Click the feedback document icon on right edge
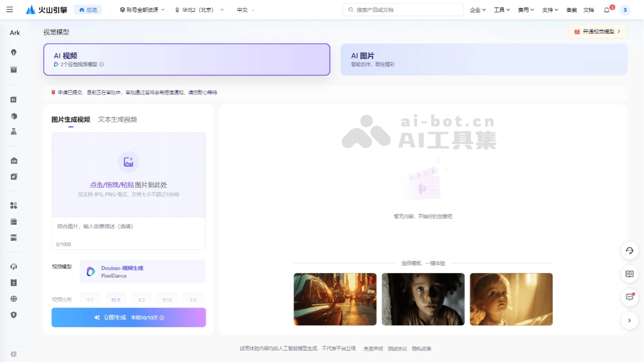644x362 pixels. (629, 274)
